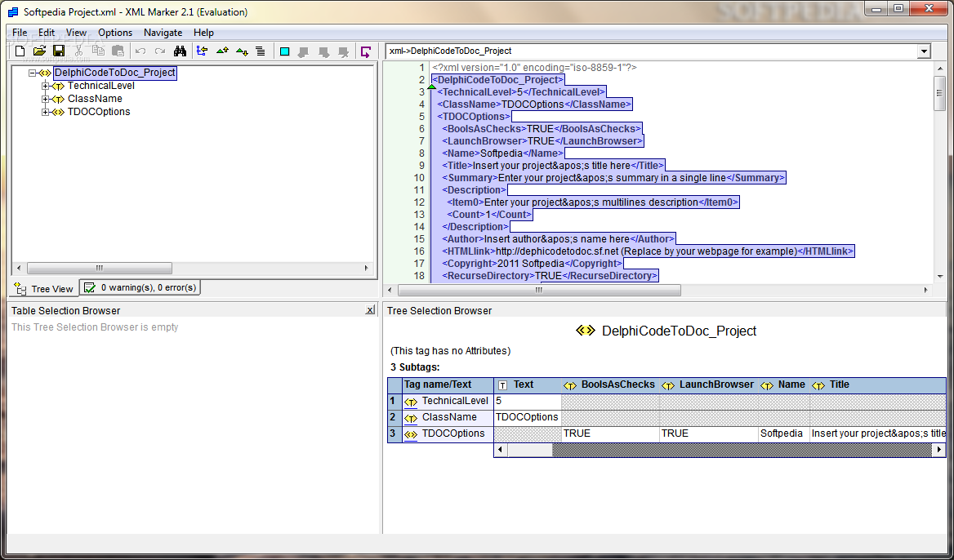
Task: Collapse the DelphiCodeToDoc_Project tree node
Action: pyautogui.click(x=32, y=73)
